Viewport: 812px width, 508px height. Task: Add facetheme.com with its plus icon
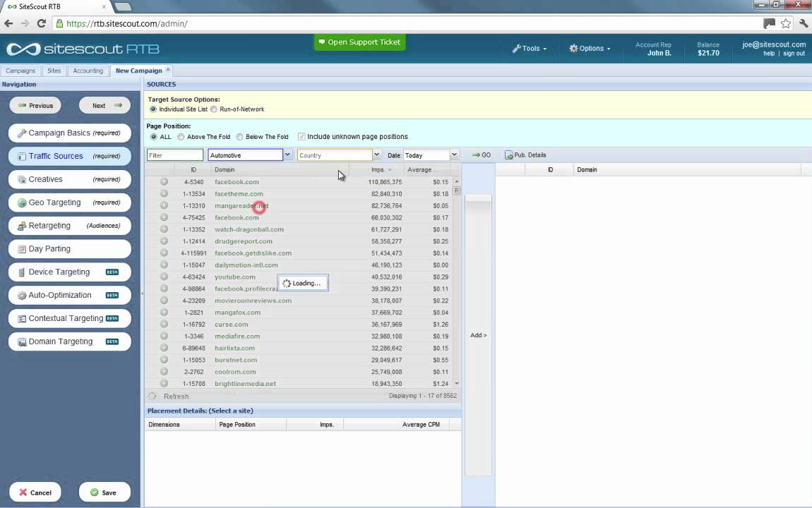[164, 193]
